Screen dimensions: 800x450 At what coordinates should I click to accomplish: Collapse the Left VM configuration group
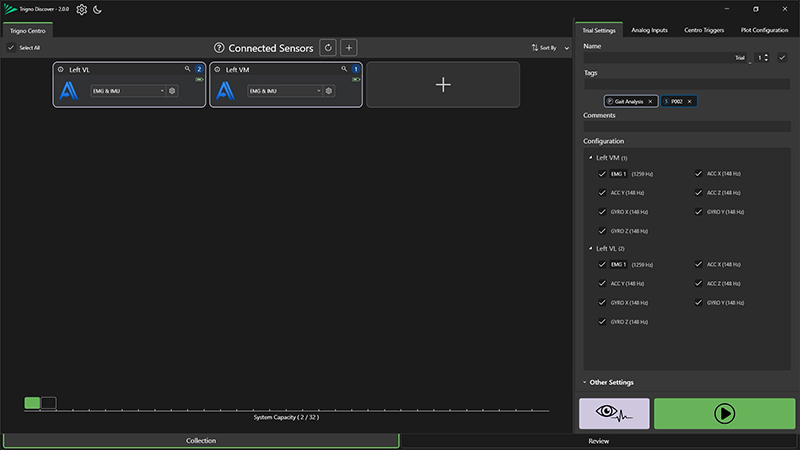pos(591,158)
